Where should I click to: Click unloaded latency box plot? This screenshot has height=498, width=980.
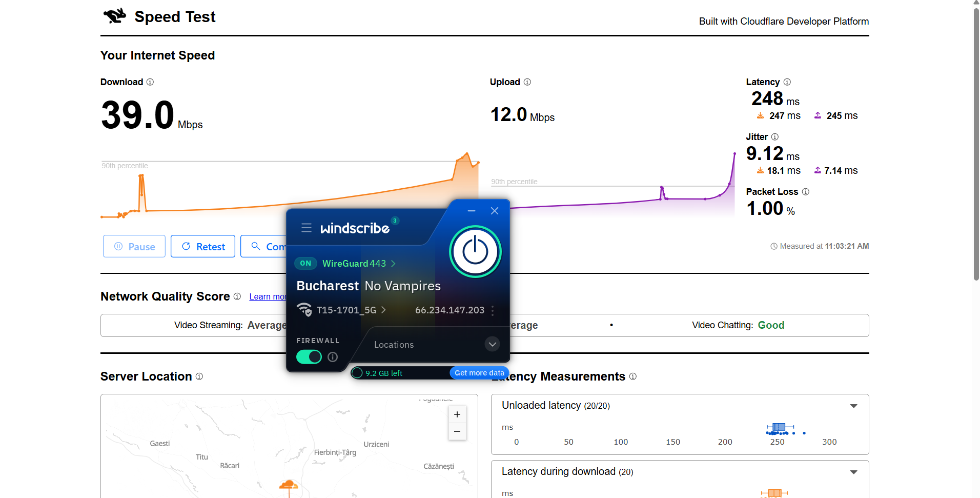(x=780, y=427)
